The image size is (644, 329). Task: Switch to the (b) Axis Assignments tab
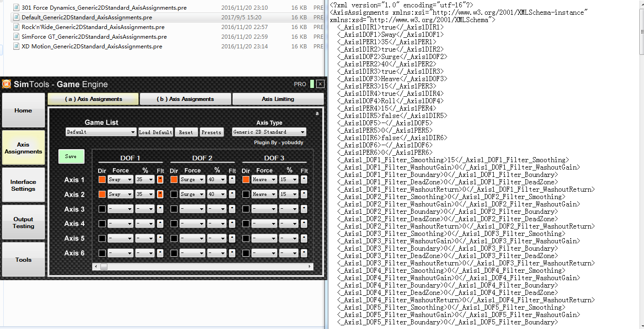click(x=185, y=99)
